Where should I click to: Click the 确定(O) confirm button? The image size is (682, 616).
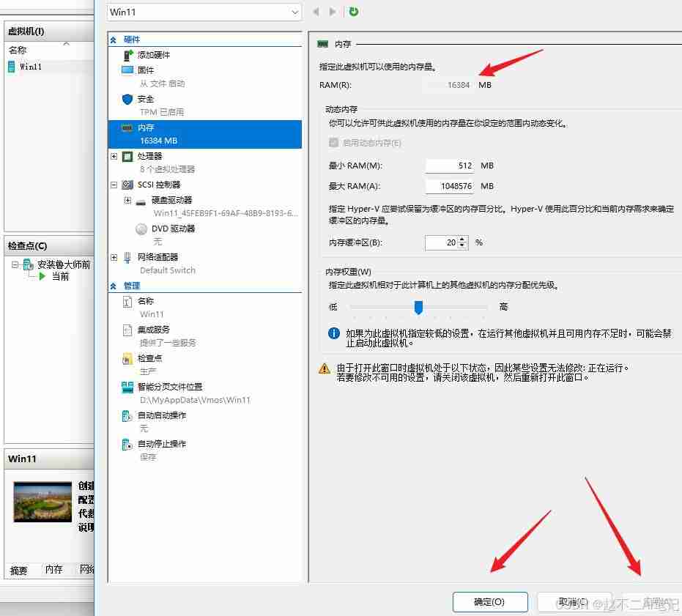pos(490,601)
